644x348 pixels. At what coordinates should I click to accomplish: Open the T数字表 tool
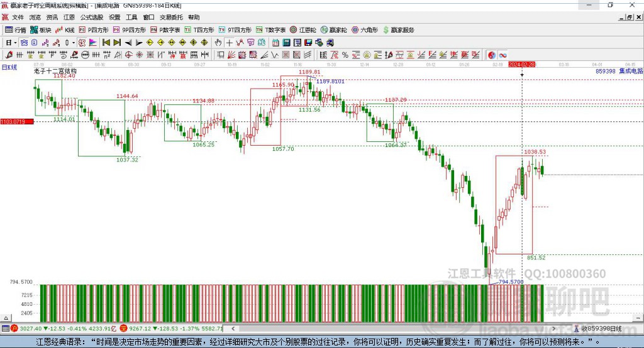tap(270, 30)
